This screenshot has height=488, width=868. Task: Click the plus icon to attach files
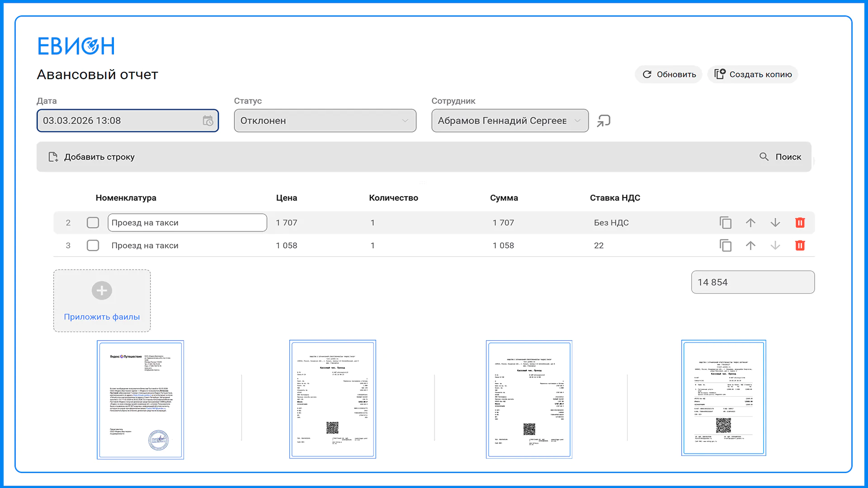pyautogui.click(x=102, y=291)
